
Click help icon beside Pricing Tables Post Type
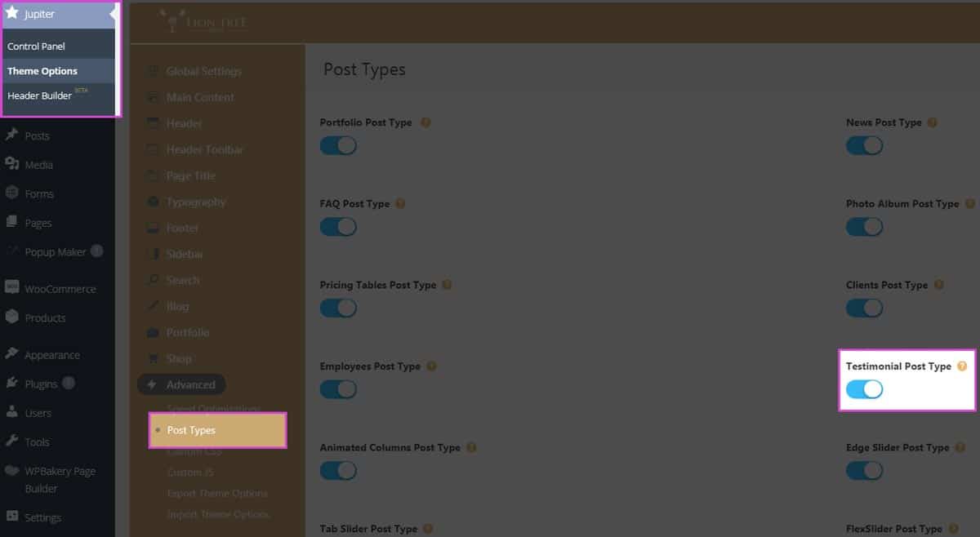(x=447, y=285)
